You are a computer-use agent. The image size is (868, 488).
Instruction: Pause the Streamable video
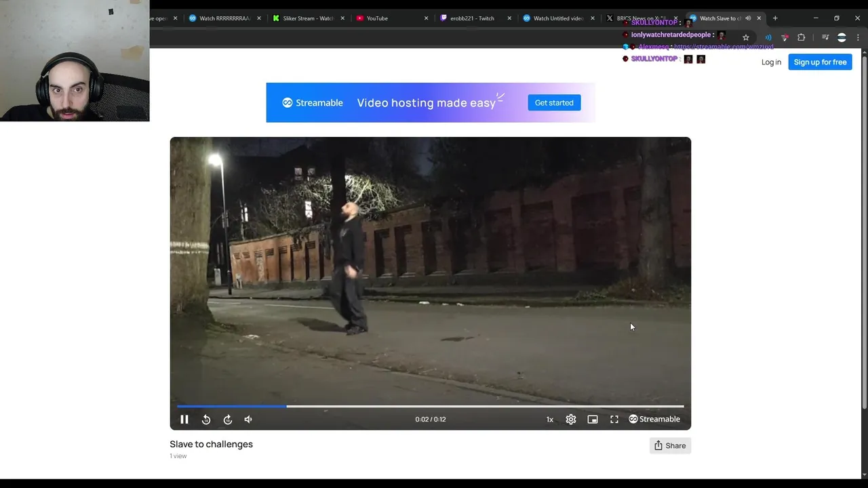point(184,420)
